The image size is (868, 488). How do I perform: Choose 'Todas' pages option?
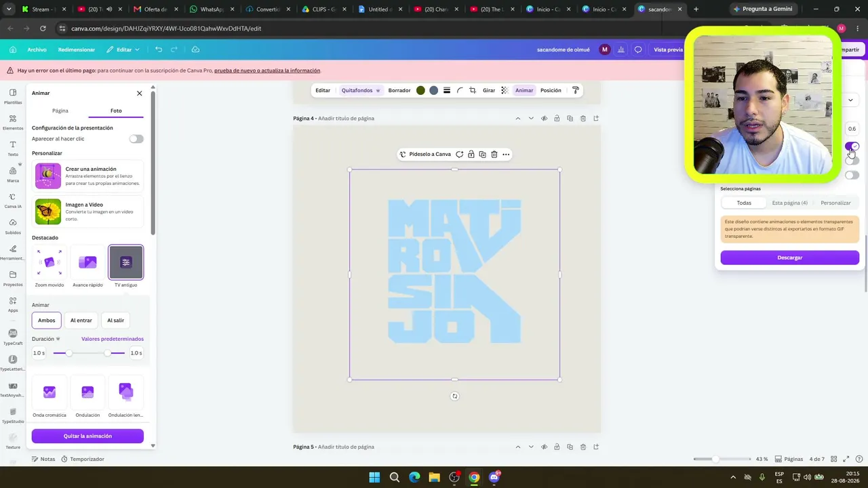pyautogui.click(x=744, y=203)
